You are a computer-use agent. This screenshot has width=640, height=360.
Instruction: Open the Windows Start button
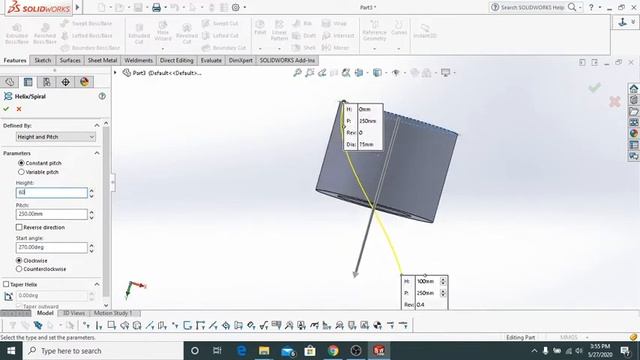tap(11, 351)
